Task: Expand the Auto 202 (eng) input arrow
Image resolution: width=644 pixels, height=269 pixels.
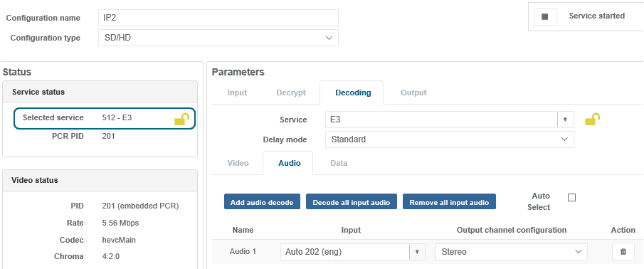Action: (417, 252)
